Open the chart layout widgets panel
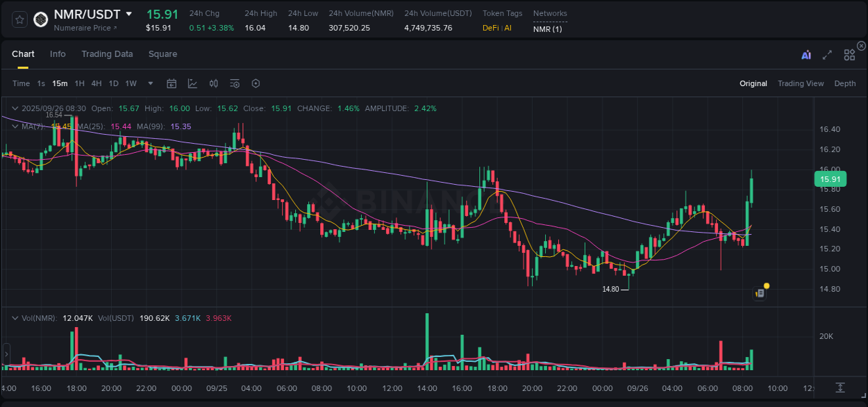The image size is (868, 407). (849, 54)
